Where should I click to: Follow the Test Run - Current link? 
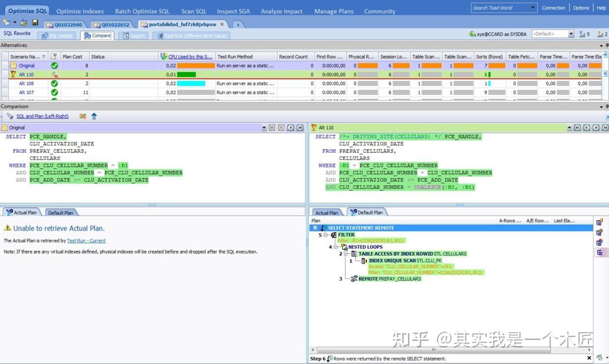click(86, 241)
